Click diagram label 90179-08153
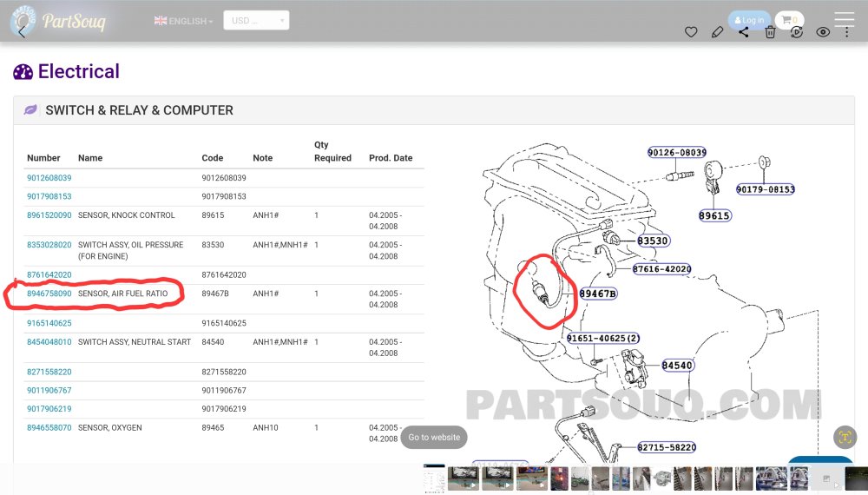The width and height of the screenshot is (868, 495). click(x=766, y=189)
